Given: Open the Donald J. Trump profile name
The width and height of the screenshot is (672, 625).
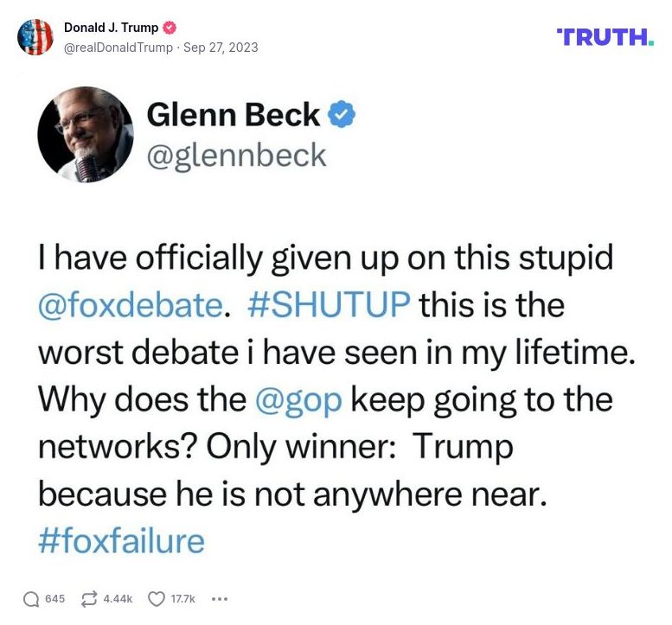Looking at the screenshot, I should point(111,28).
